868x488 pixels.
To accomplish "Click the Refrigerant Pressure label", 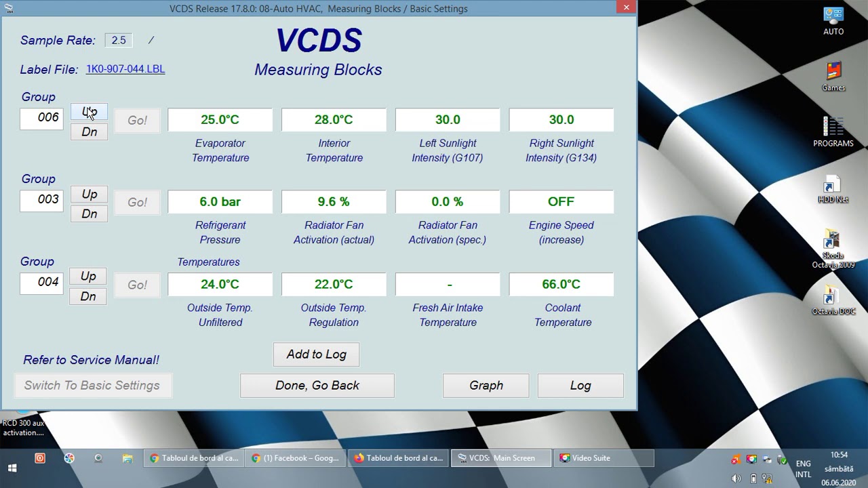I will [220, 232].
